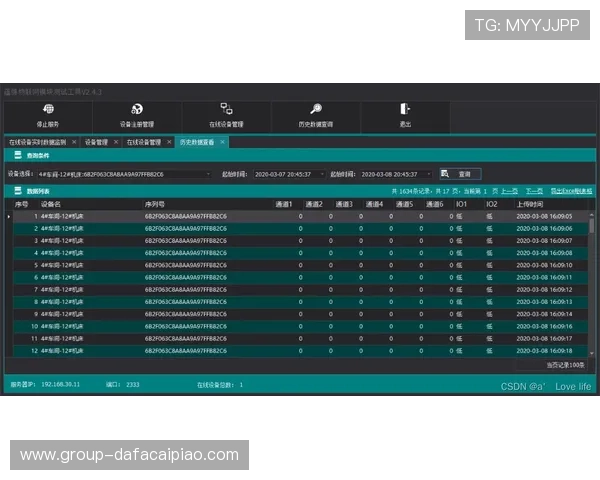Go to next page via 下一页
Image resolution: width=600 pixels, height=480 pixels.
tap(534, 191)
